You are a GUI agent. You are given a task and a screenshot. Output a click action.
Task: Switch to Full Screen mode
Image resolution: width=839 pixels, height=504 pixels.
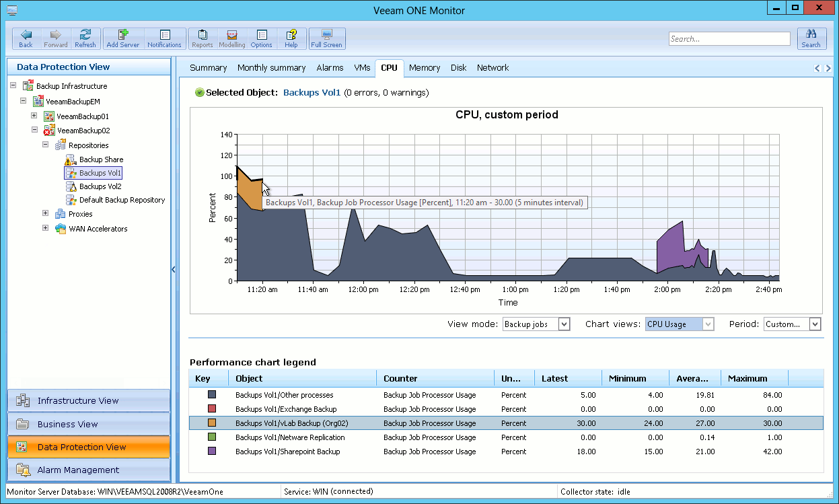[x=327, y=38]
